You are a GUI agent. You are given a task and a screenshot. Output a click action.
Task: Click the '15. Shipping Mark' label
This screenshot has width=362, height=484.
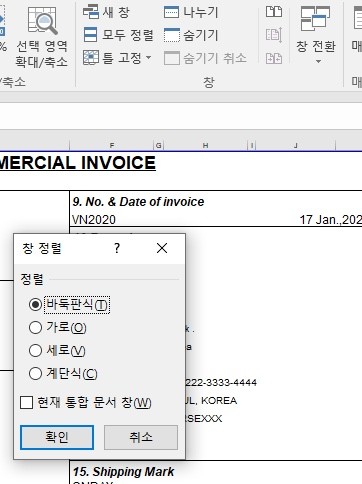tap(123, 472)
